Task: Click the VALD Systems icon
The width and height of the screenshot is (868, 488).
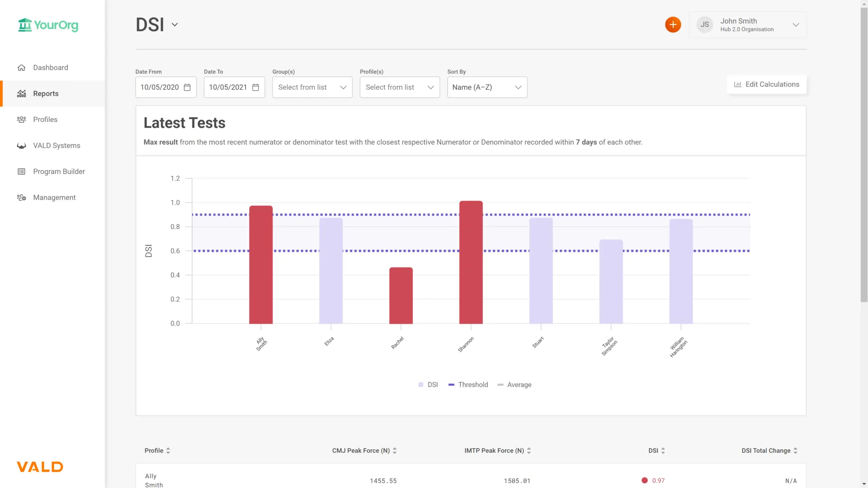Action: [x=22, y=146]
